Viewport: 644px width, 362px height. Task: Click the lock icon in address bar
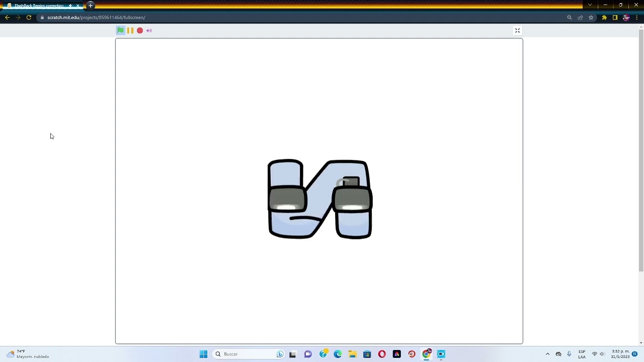(x=42, y=18)
